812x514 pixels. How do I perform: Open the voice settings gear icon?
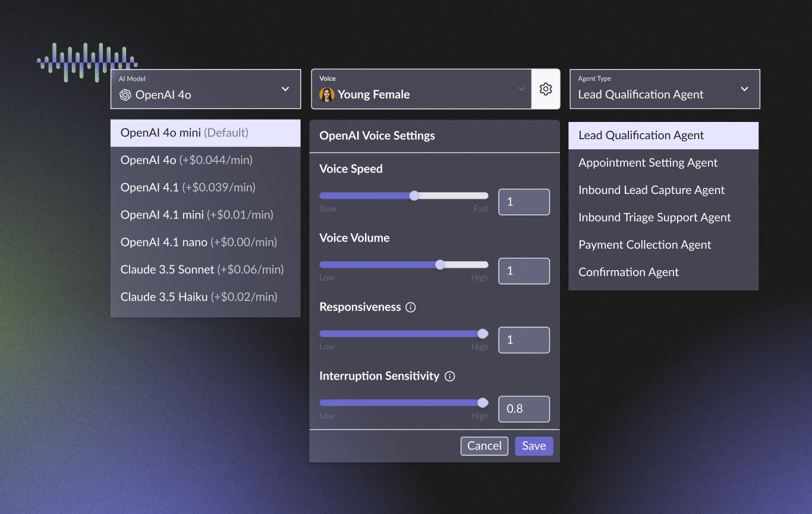[x=546, y=89]
